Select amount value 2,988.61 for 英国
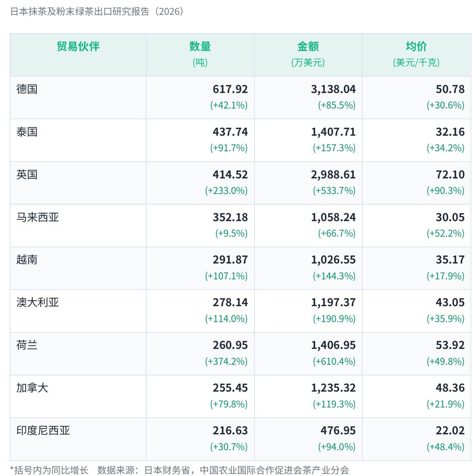This screenshot has width=473, height=476. coord(333,175)
